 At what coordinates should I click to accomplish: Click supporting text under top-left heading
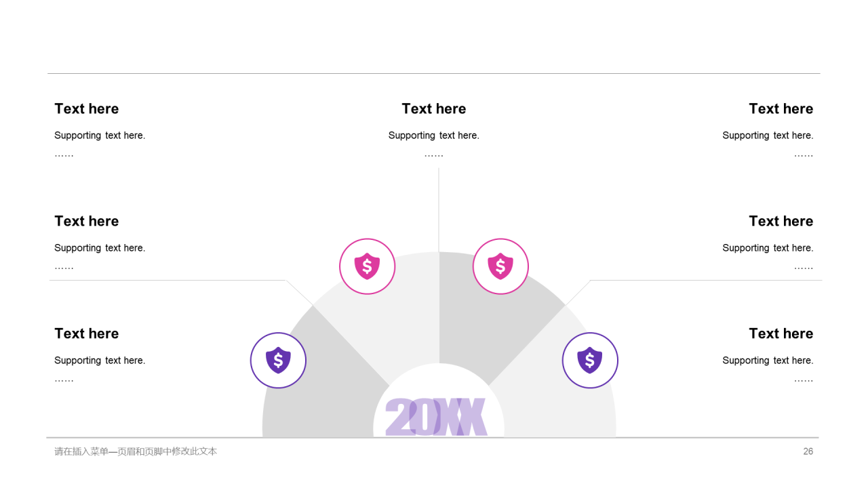click(x=100, y=136)
